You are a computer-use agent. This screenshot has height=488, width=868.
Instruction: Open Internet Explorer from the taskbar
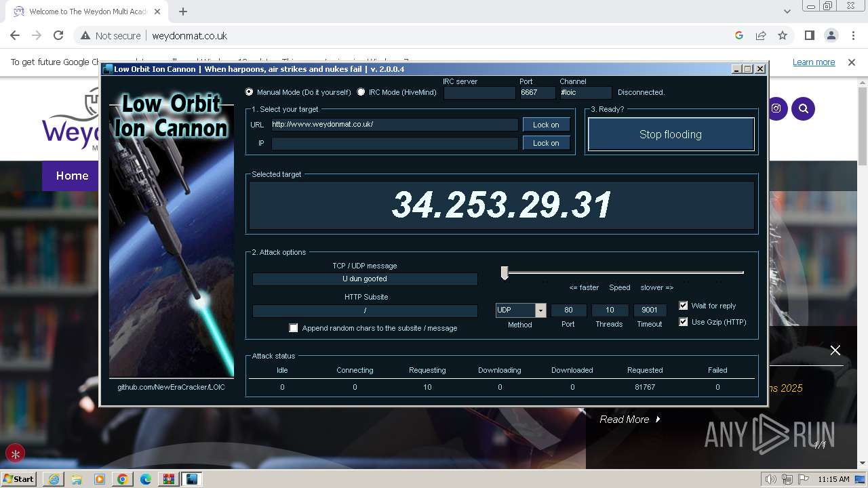54,479
